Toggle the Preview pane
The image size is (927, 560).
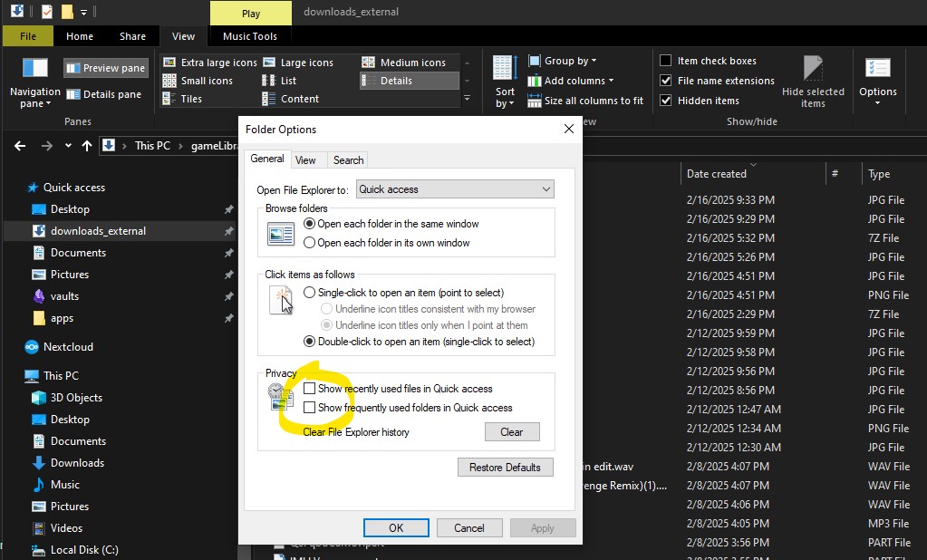click(104, 68)
